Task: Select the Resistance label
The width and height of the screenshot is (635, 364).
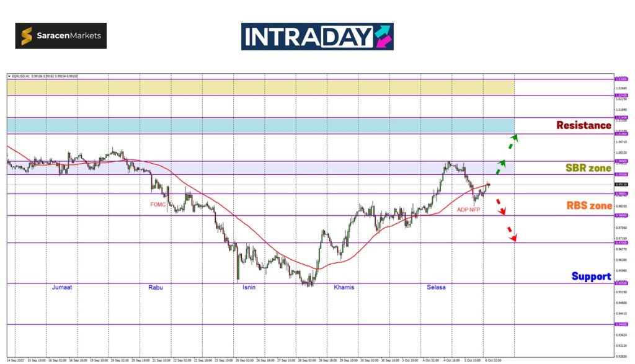Action: (583, 125)
